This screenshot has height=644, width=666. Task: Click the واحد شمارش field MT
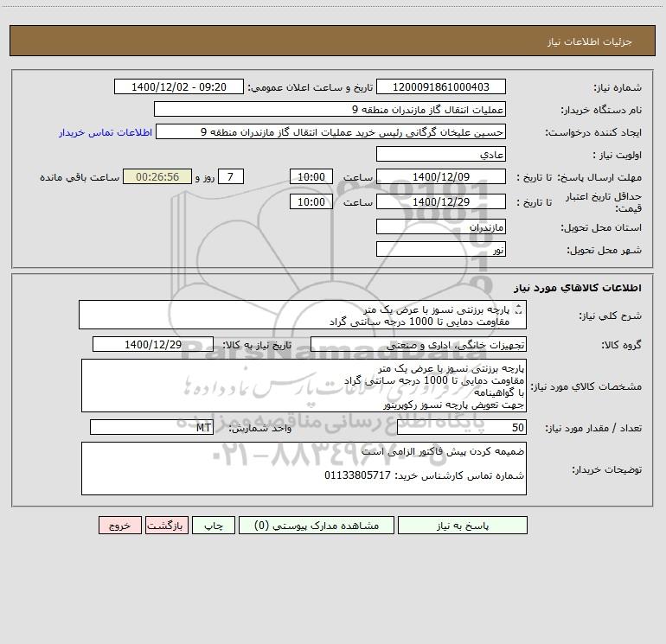(x=151, y=427)
